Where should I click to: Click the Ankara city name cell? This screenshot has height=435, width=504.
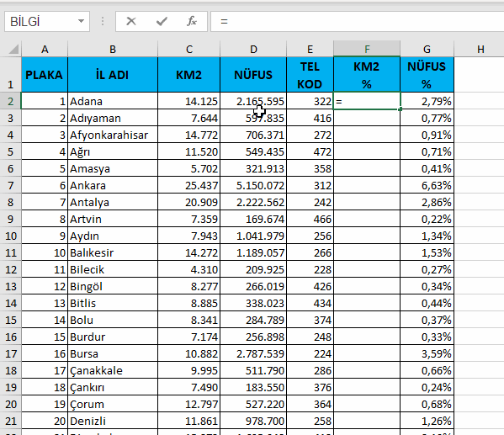pyautogui.click(x=113, y=185)
